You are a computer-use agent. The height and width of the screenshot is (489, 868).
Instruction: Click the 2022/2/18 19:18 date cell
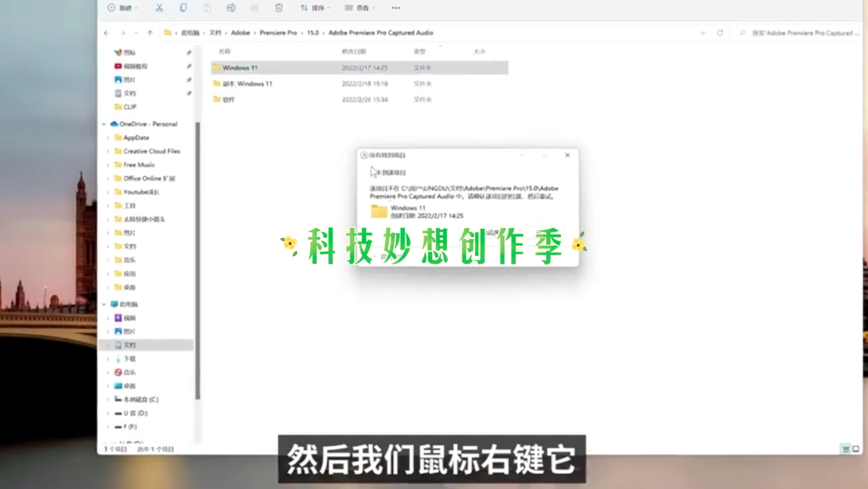pyautogui.click(x=365, y=84)
